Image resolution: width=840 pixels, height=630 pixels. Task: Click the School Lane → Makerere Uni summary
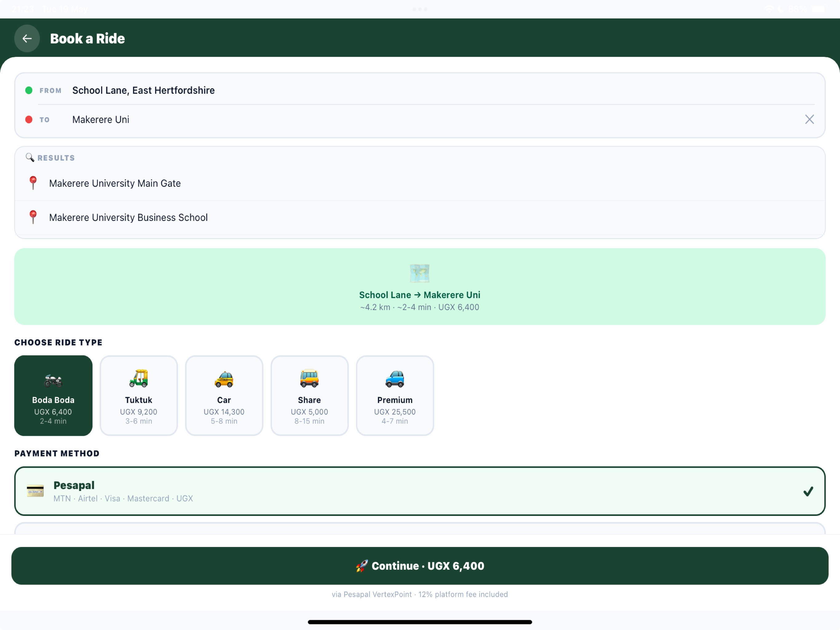point(420,295)
